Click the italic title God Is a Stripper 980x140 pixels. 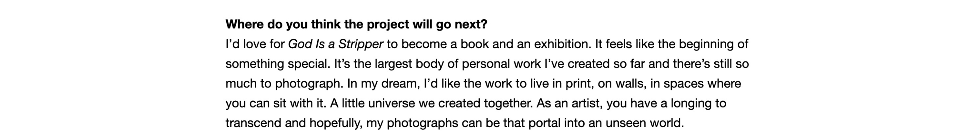(x=335, y=44)
